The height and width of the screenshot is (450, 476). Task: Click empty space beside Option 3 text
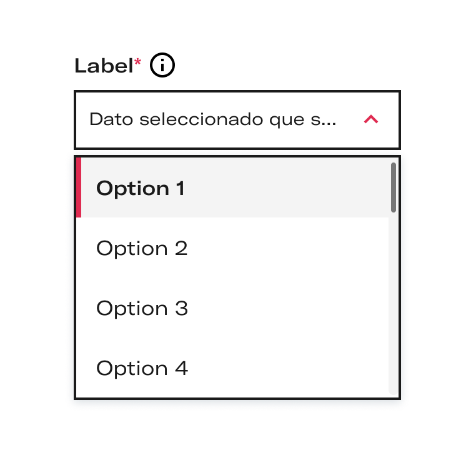(x=289, y=308)
